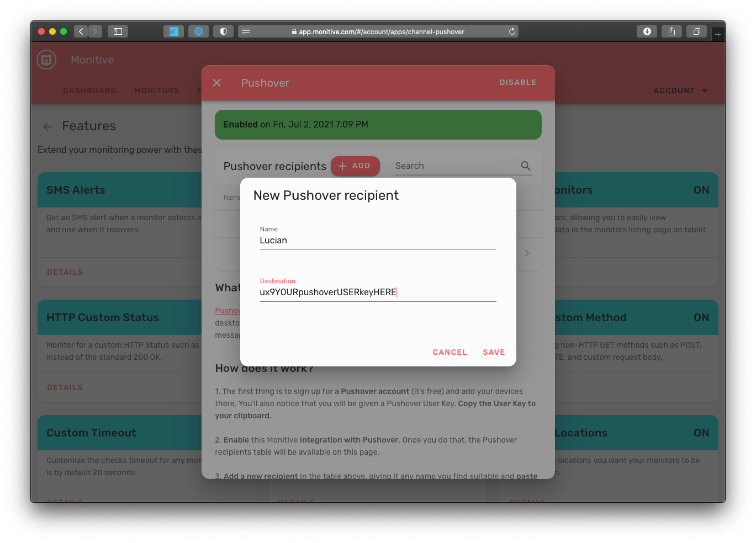This screenshot has width=756, height=543.
Task: Open Reader view icon in address bar
Action: click(x=246, y=31)
